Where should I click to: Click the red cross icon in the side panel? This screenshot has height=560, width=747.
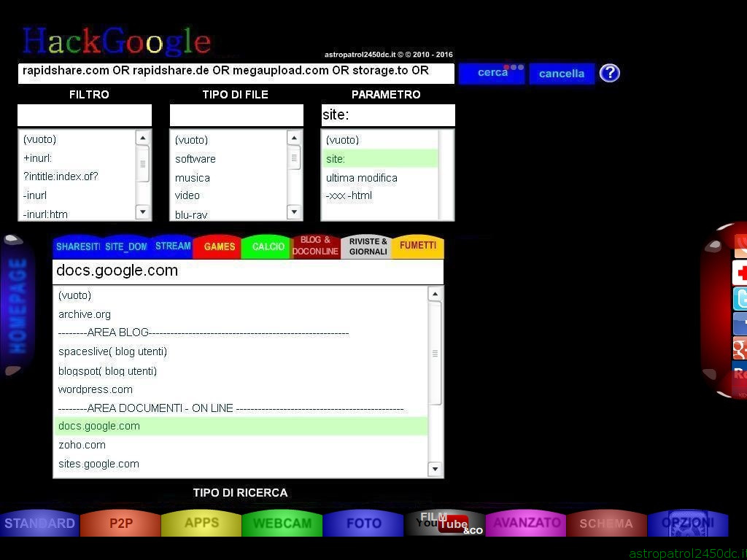tap(740, 273)
